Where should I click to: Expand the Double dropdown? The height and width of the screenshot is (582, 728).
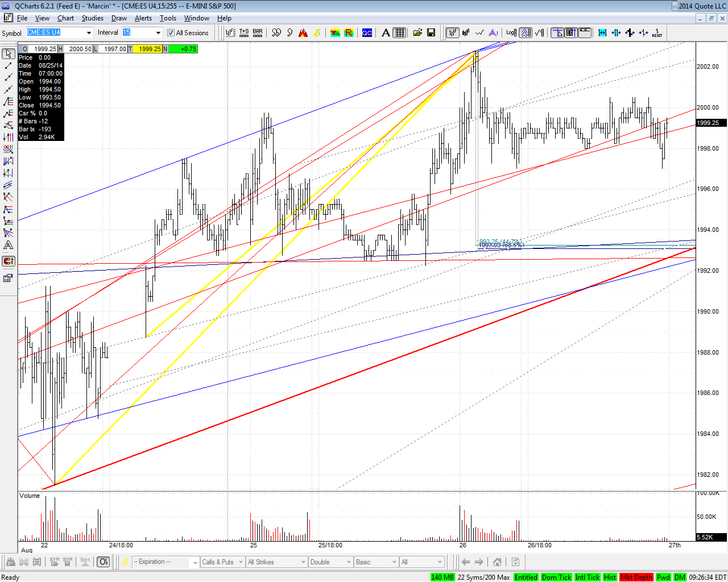pyautogui.click(x=349, y=562)
